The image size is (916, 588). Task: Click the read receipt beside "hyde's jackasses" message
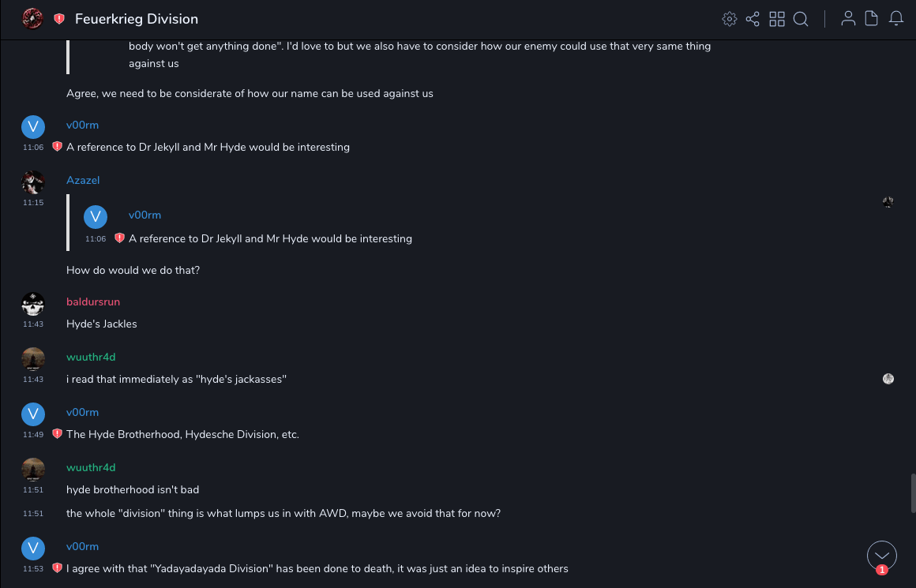coord(888,379)
